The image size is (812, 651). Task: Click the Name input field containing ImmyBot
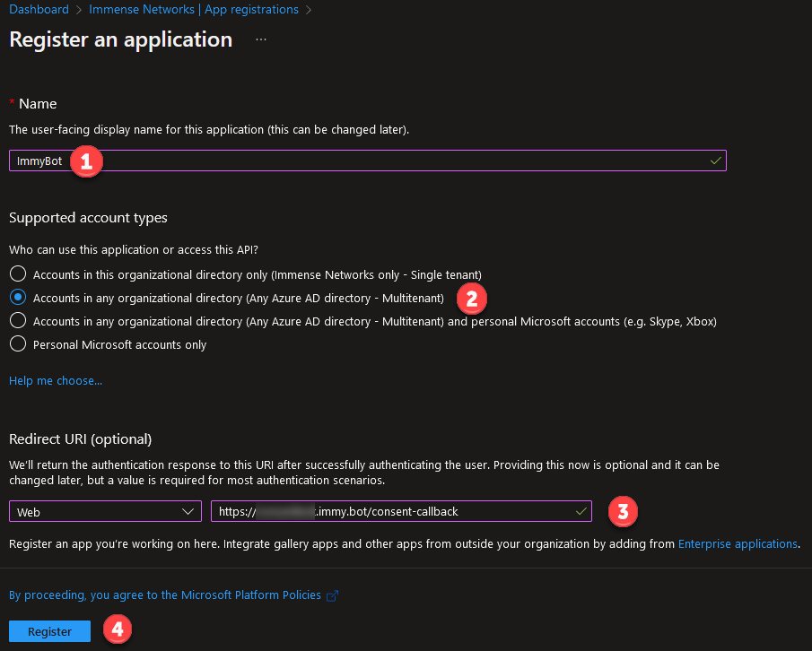click(359, 161)
